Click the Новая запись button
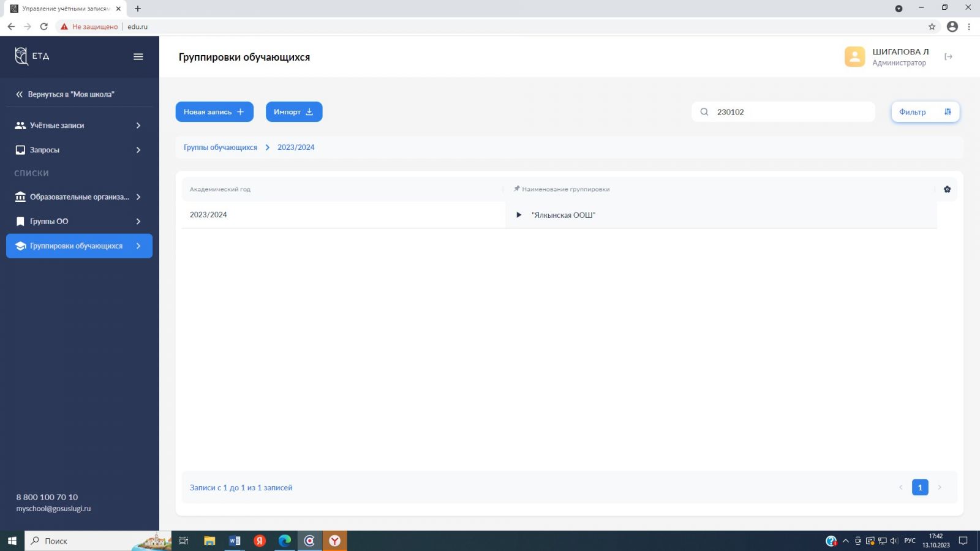This screenshot has width=980, height=551. 214,112
